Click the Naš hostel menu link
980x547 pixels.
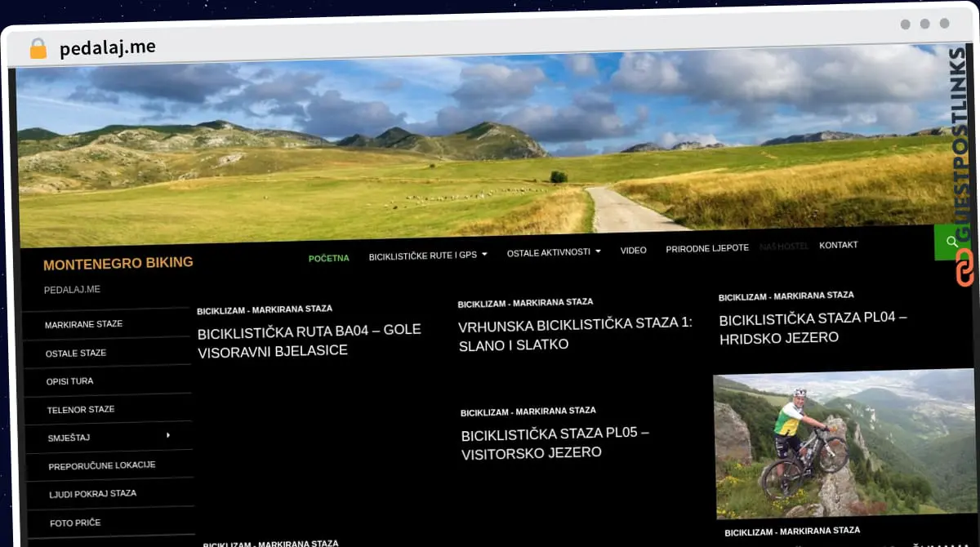click(783, 246)
